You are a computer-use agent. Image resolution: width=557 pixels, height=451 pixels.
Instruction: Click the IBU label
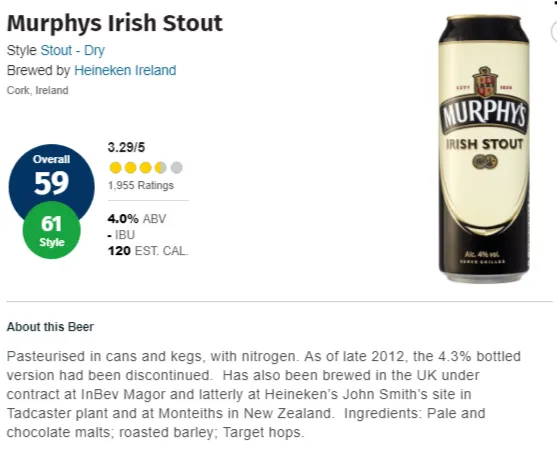[125, 235]
